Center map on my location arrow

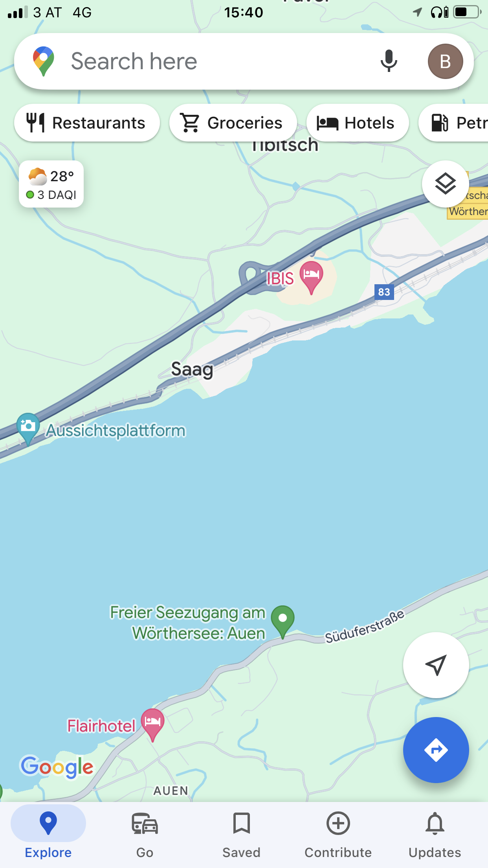(436, 665)
